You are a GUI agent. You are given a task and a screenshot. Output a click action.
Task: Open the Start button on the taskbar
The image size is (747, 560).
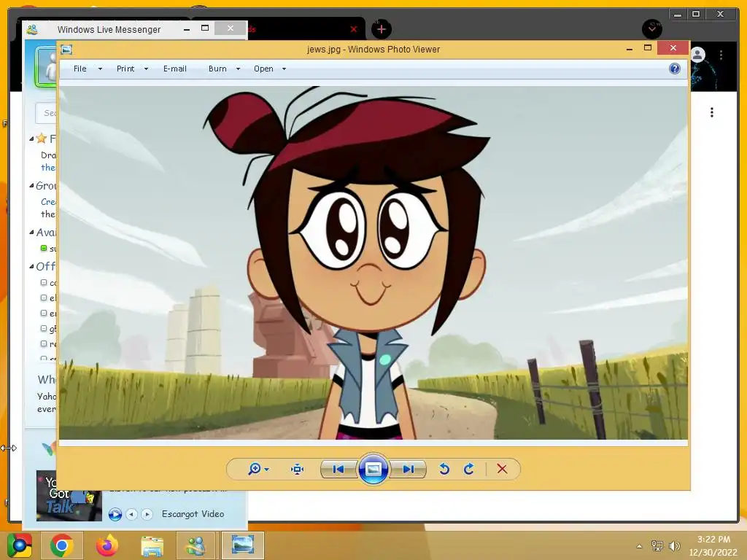point(20,545)
